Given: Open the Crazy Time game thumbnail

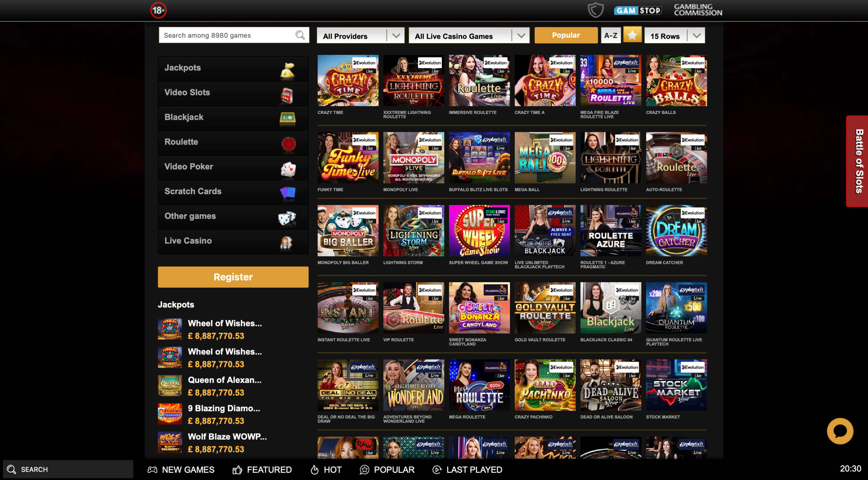Looking at the screenshot, I should 348,81.
